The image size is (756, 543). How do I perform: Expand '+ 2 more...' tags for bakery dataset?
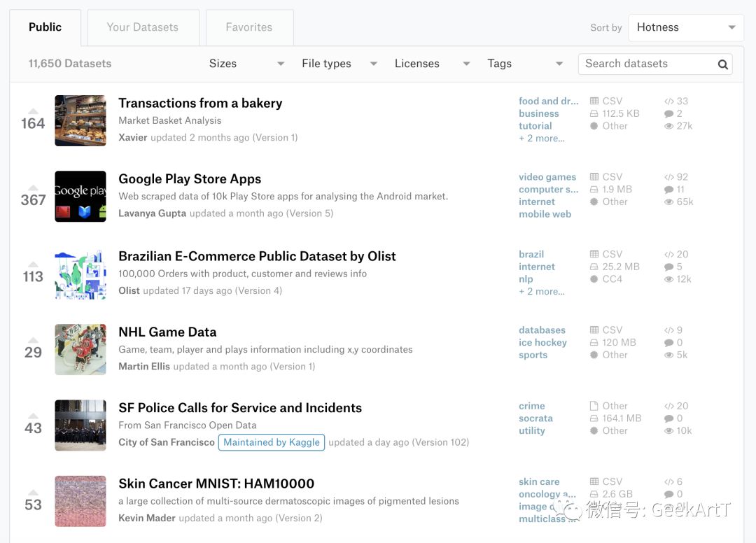point(541,139)
